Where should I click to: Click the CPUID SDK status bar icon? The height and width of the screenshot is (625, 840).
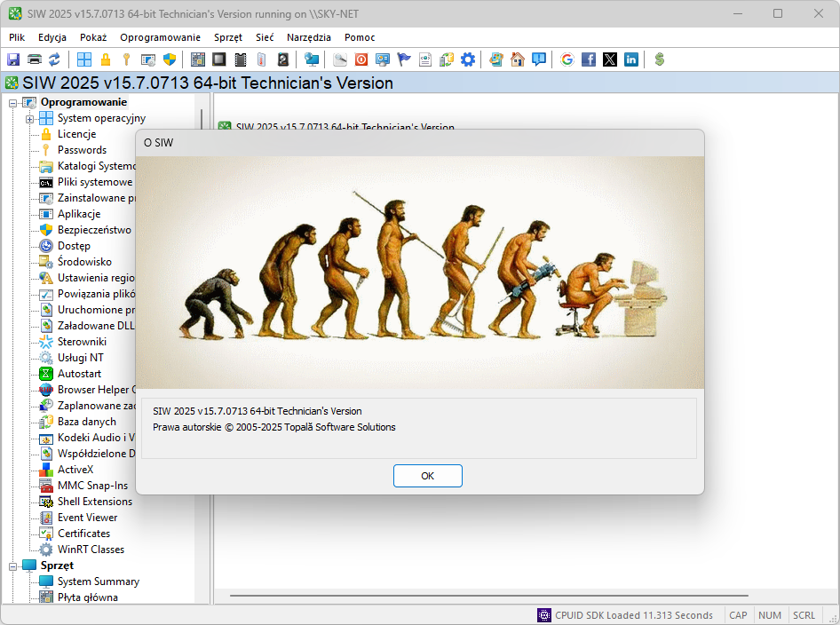[x=543, y=615]
